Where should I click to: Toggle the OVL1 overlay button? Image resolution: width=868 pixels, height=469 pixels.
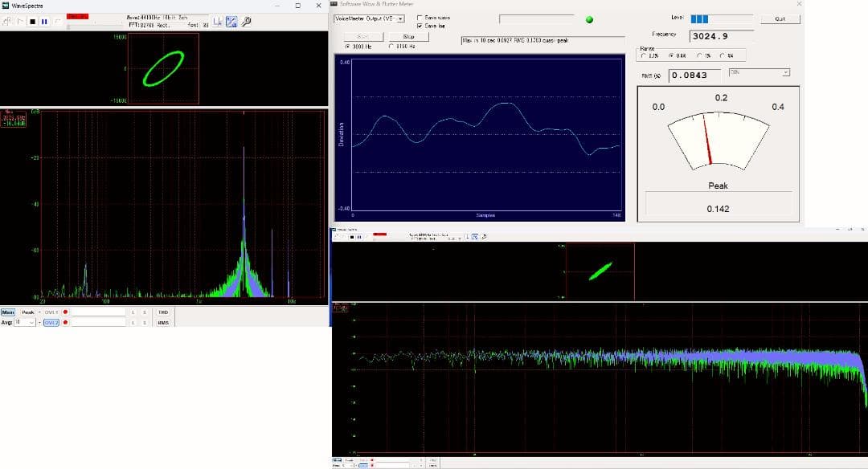(51, 312)
